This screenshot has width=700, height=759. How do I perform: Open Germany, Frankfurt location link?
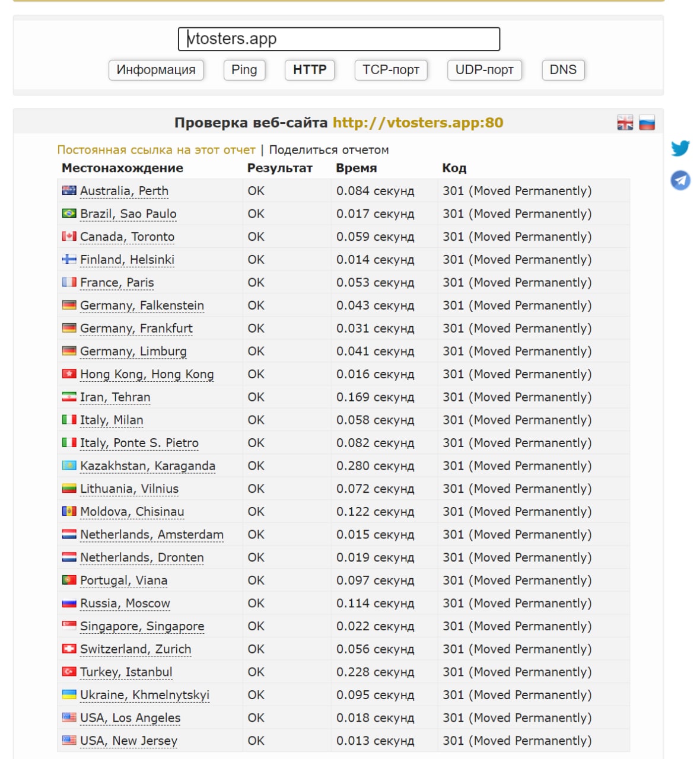coord(136,329)
